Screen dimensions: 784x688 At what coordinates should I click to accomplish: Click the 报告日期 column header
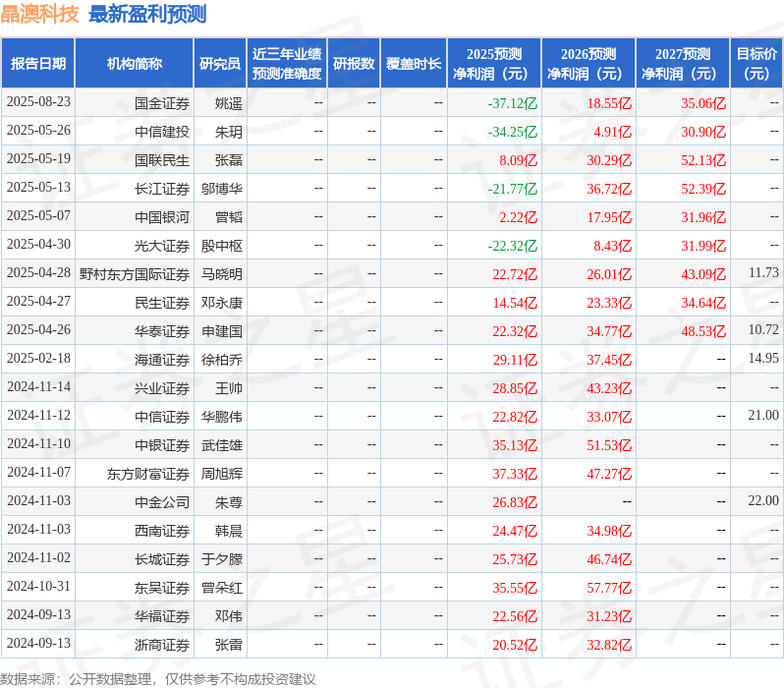tap(38, 64)
